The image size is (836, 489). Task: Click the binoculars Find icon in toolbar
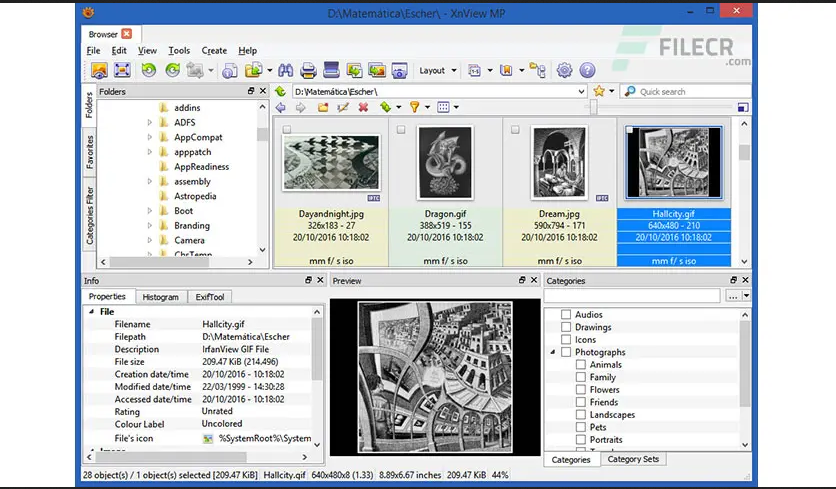(x=283, y=71)
